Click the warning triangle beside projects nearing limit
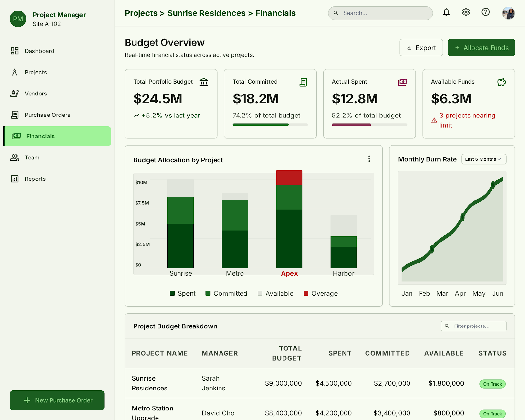The height and width of the screenshot is (420, 525). (434, 120)
